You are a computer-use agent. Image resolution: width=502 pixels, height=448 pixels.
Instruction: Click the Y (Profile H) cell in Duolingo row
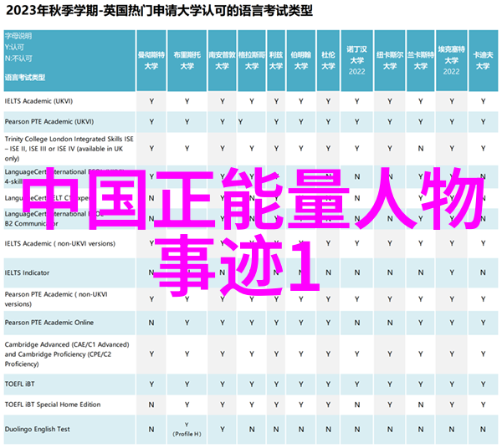point(187,429)
